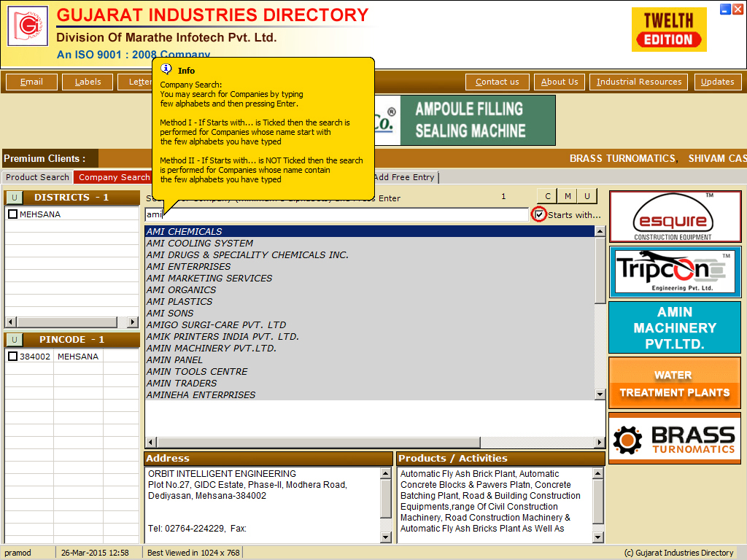Select AMI MARKETING SERVICES

[x=370, y=278]
